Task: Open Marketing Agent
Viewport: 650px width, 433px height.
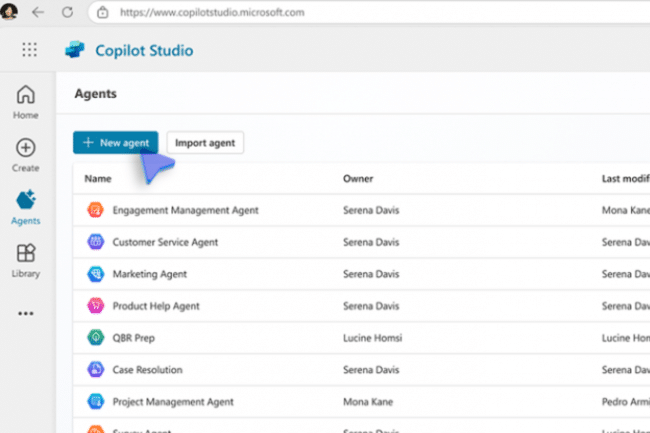Action: (x=150, y=274)
